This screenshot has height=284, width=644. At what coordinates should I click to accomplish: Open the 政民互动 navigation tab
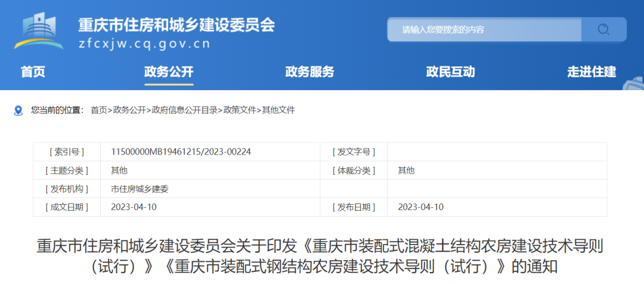[x=451, y=72]
